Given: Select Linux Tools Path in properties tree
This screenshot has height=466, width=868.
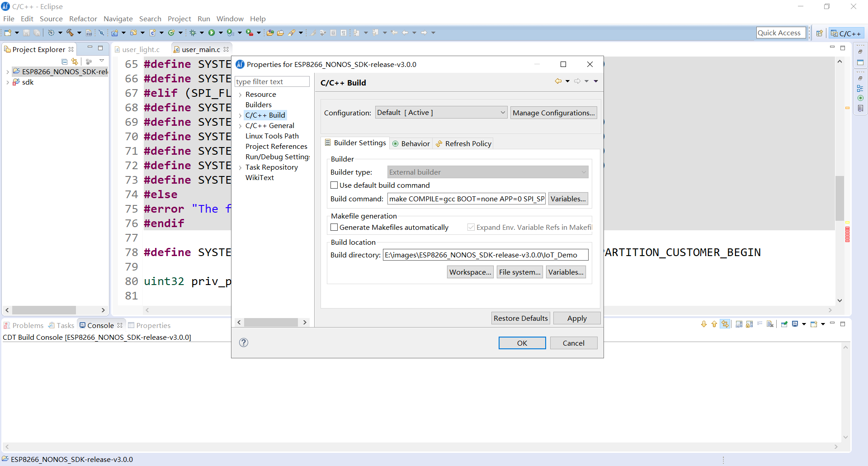Looking at the screenshot, I should (x=272, y=136).
